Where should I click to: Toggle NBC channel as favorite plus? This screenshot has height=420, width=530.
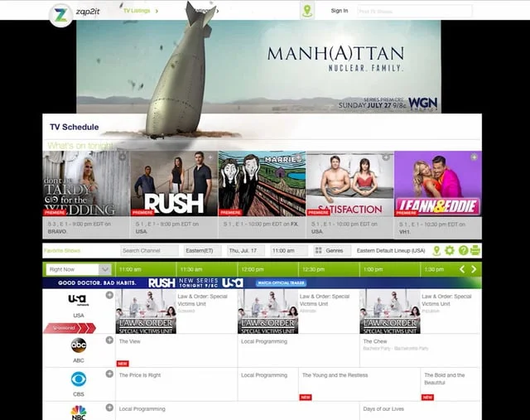109,408
